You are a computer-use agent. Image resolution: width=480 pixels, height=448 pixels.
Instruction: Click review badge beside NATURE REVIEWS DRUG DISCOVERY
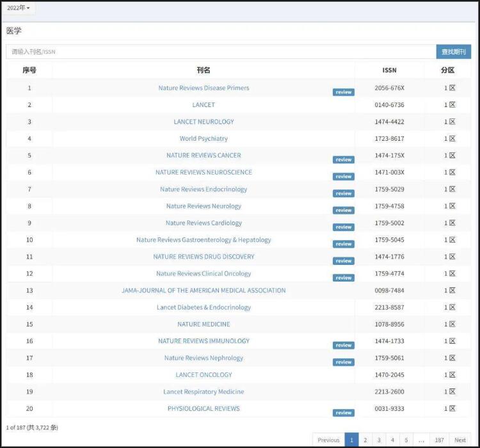click(343, 261)
